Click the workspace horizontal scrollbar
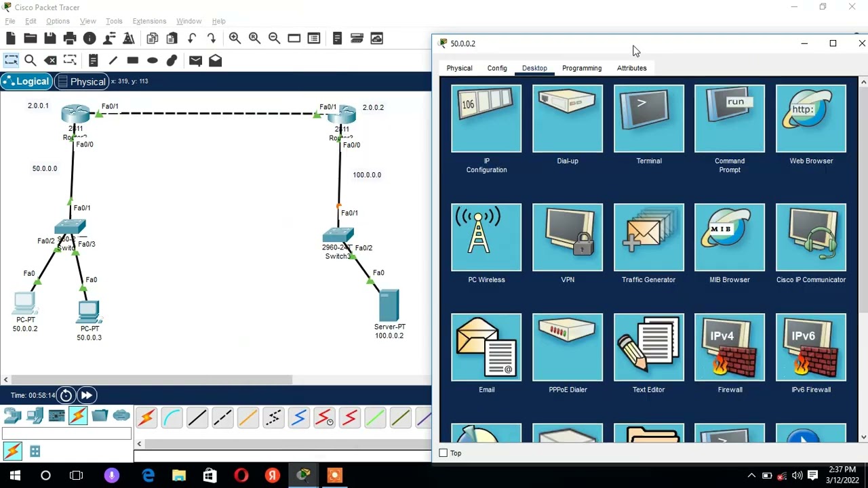 pos(152,380)
